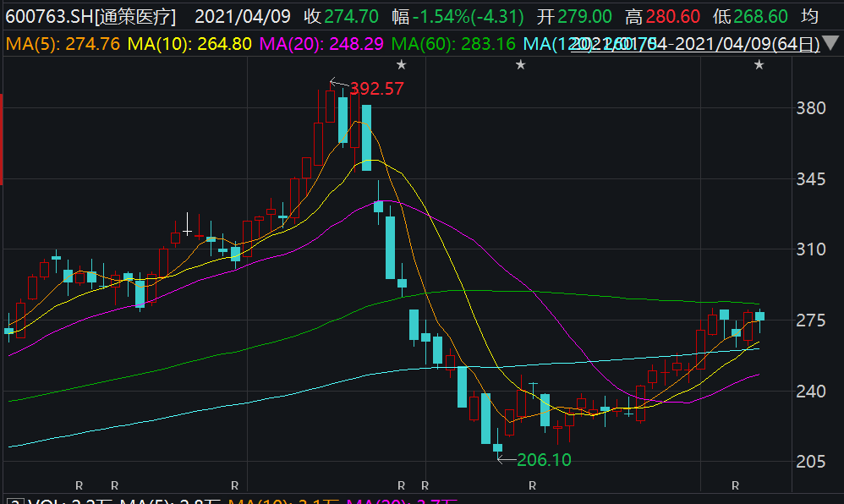This screenshot has width=844, height=504.
Task: Open the dropdown triangle beside the date range
Action: click(830, 43)
